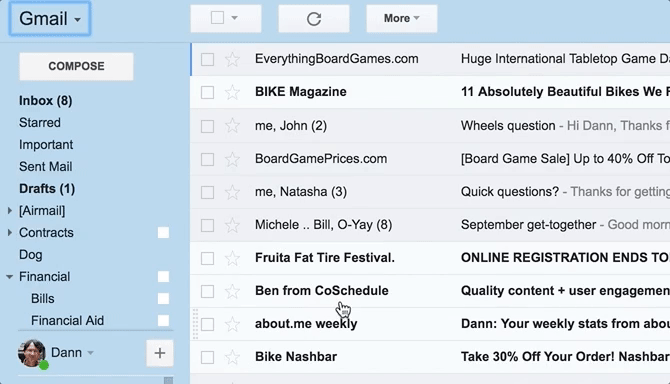Star the Wheels question conversation from John
The image size is (670, 384).
(x=232, y=126)
